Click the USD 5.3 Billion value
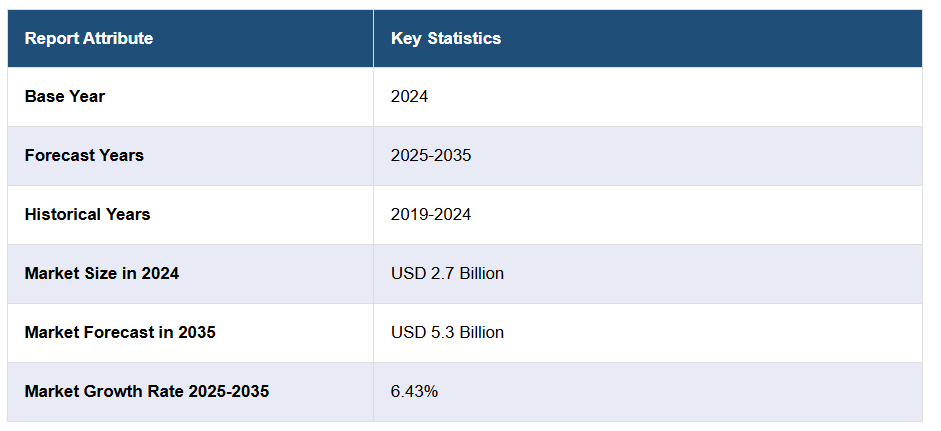 [447, 332]
